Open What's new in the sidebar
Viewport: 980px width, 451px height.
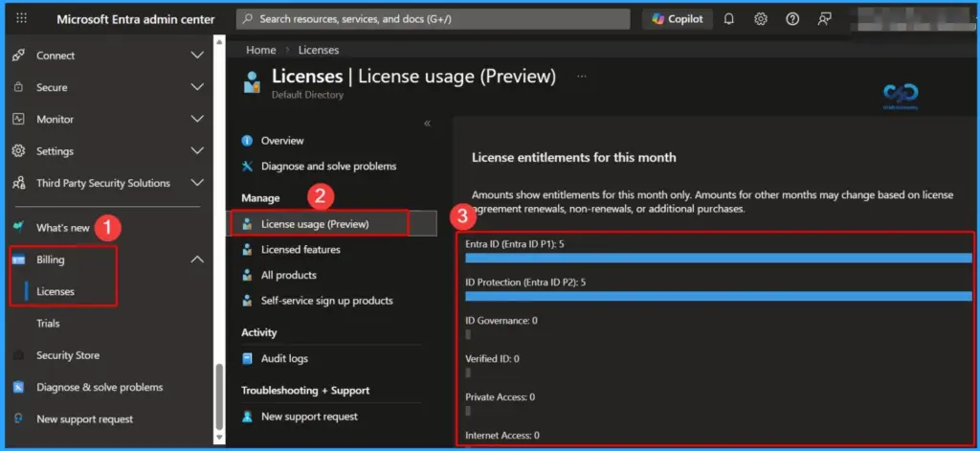click(x=62, y=228)
